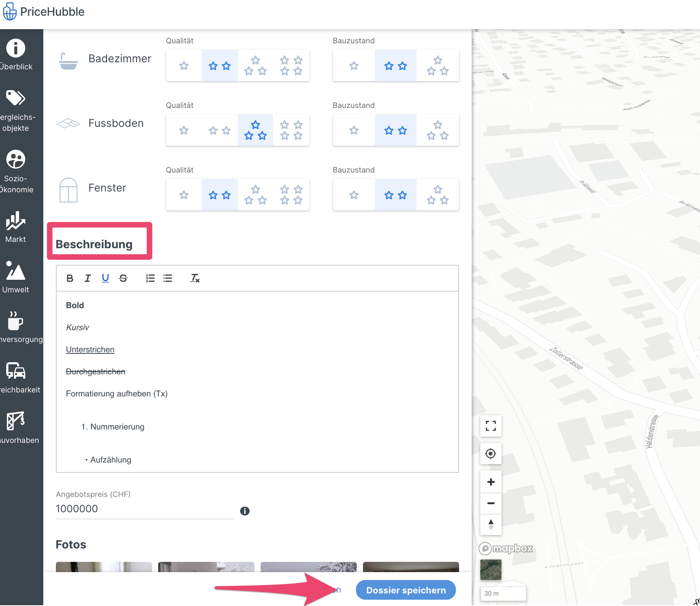Clear formatting with the Tx button
This screenshot has width=700, height=606.
[x=195, y=278]
